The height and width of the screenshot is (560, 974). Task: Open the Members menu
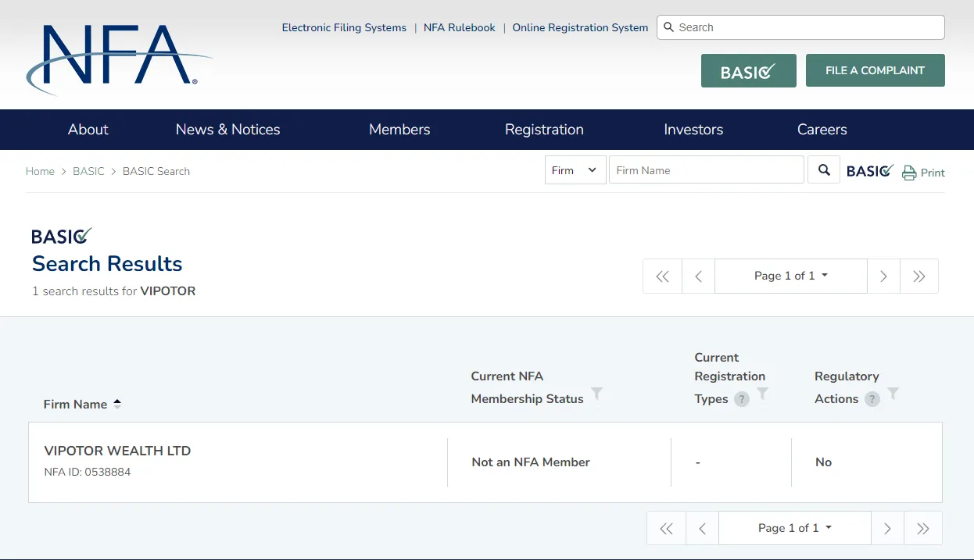399,130
